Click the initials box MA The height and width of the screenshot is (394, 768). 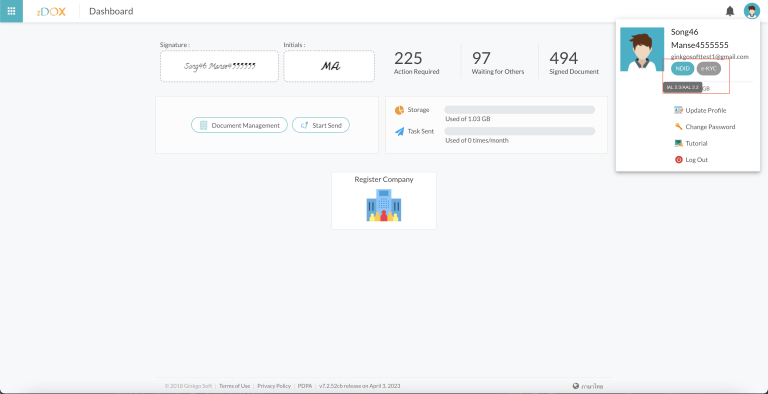(x=329, y=66)
